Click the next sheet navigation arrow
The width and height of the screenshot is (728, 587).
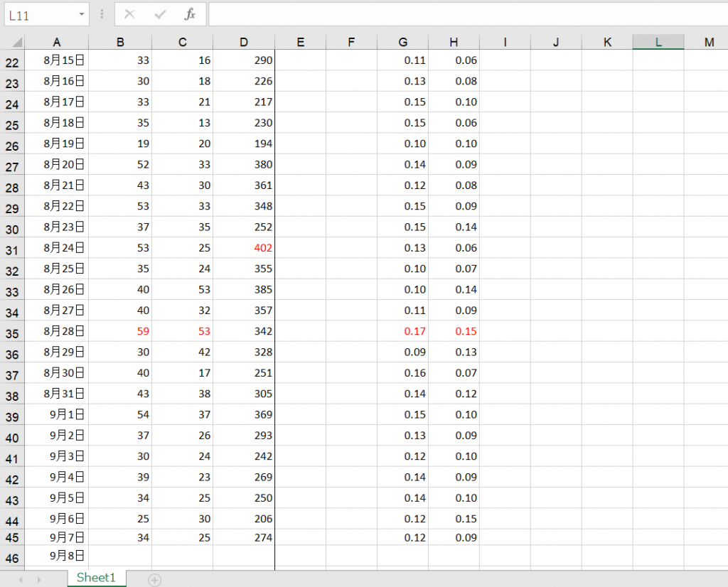tap(39, 580)
